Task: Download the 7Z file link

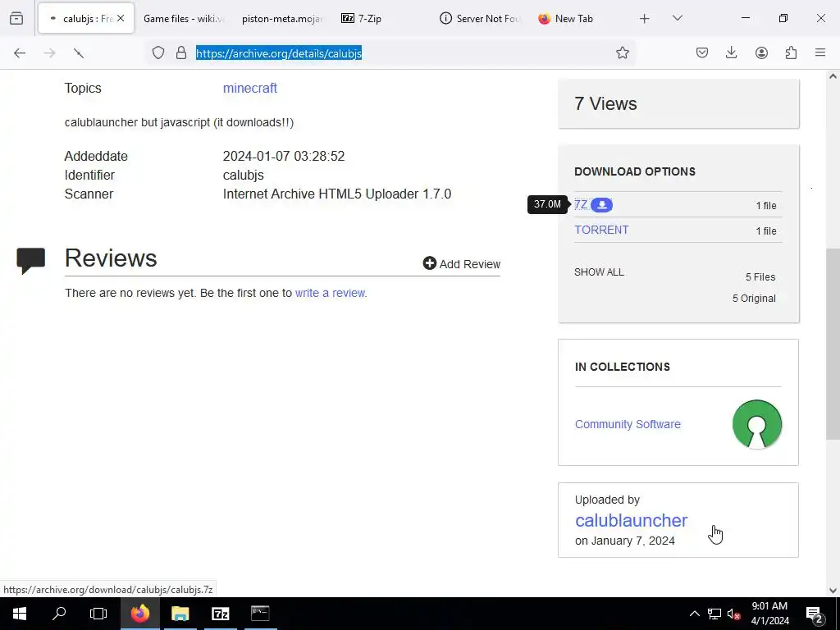Action: [581, 204]
